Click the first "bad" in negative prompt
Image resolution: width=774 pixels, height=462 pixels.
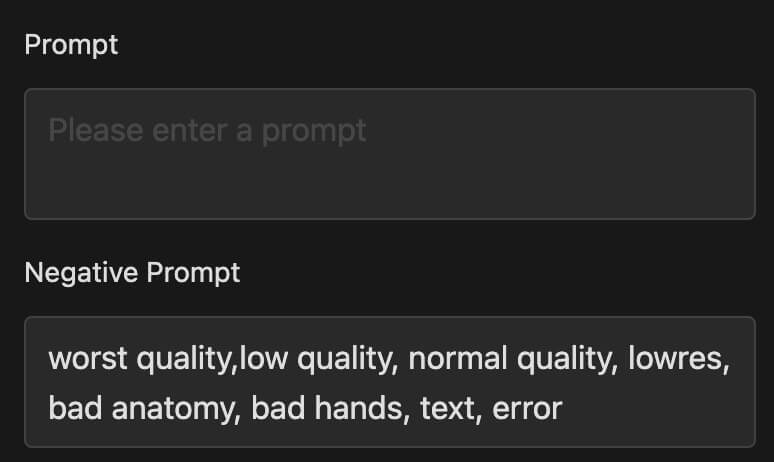point(76,409)
